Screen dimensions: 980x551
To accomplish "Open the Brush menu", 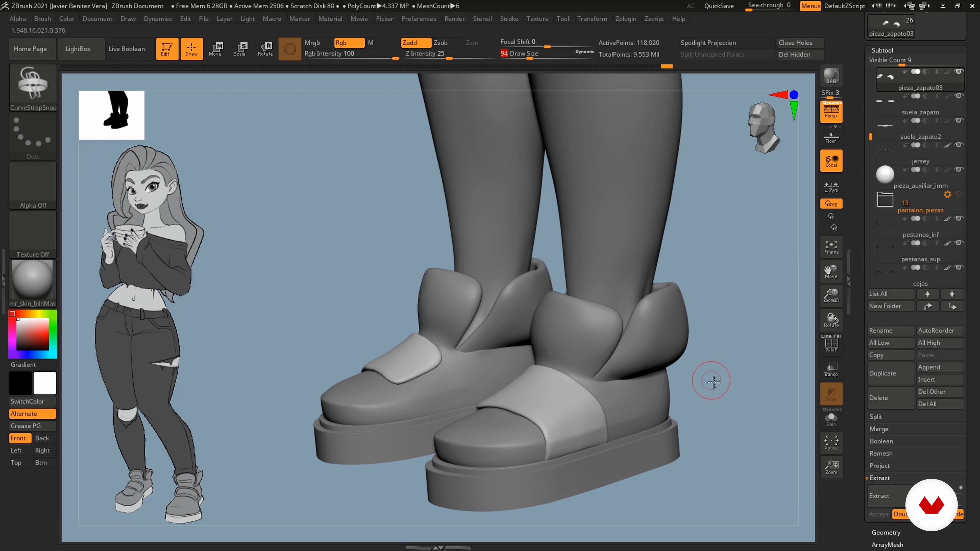I will (x=42, y=19).
